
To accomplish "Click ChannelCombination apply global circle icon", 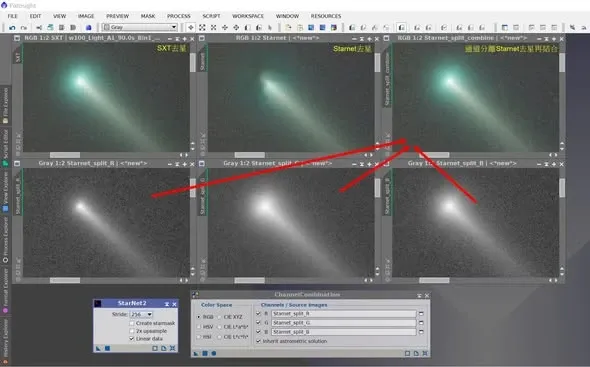I will click(214, 353).
